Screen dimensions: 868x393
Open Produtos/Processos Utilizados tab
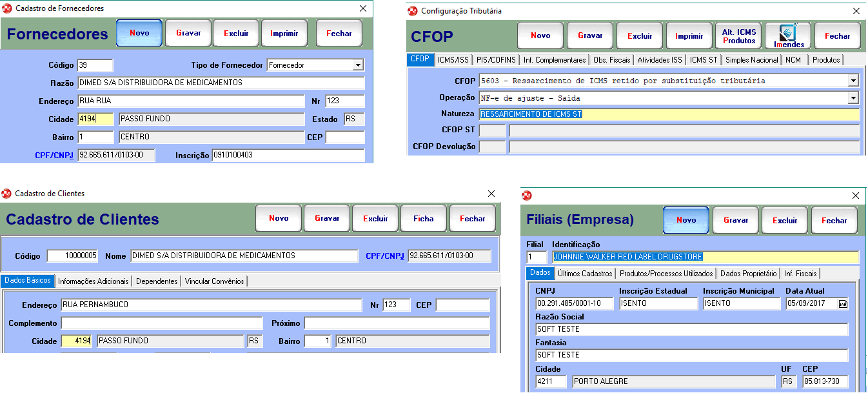[666, 274]
